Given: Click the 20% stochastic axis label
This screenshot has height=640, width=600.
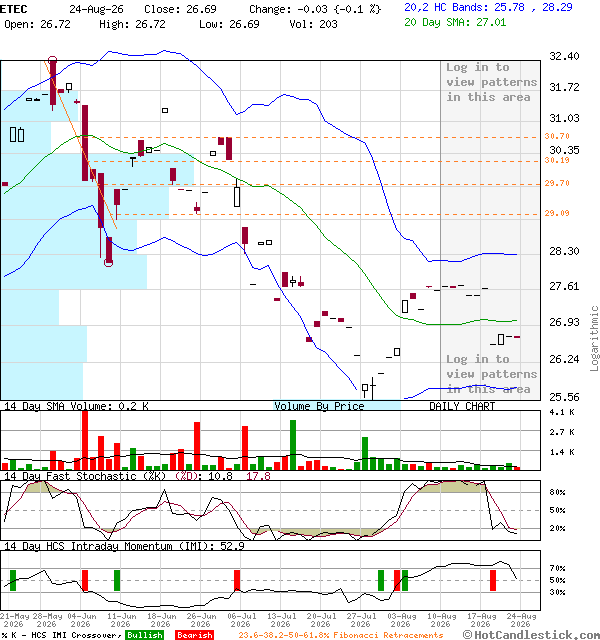Looking at the screenshot, I should tap(557, 528).
